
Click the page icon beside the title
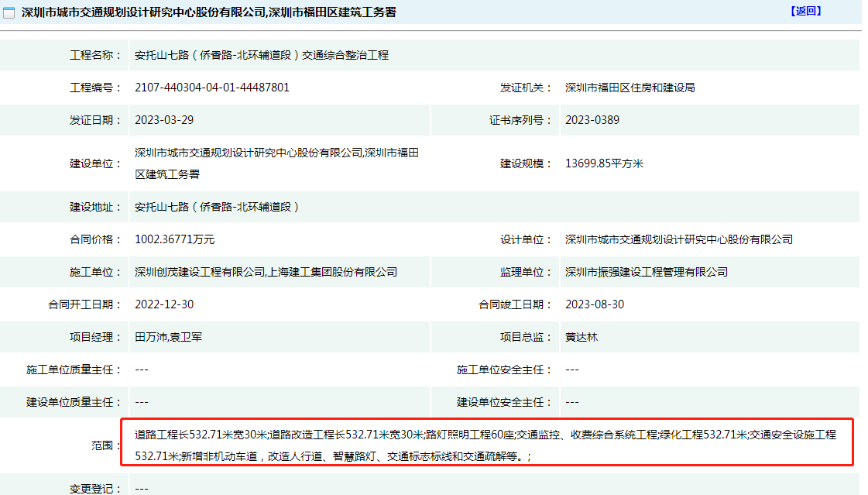coord(9,12)
